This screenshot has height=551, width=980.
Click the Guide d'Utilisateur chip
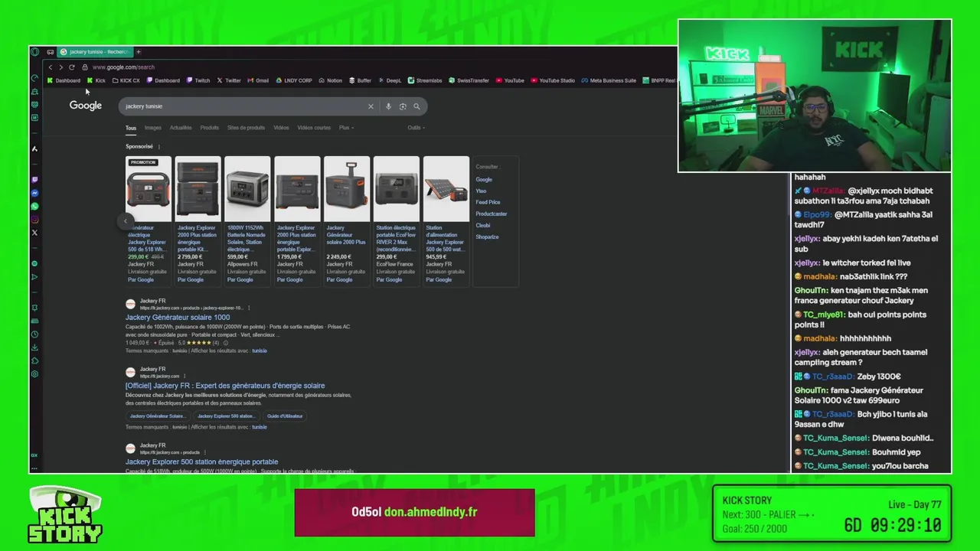coord(285,416)
